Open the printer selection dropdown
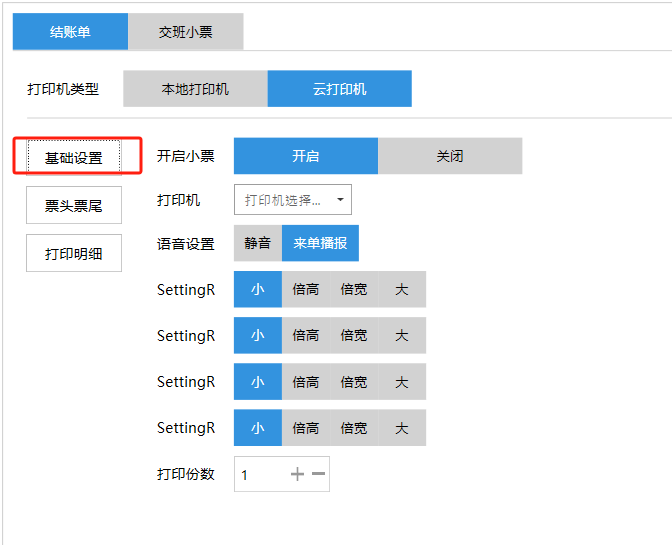672x545 pixels. coord(293,200)
